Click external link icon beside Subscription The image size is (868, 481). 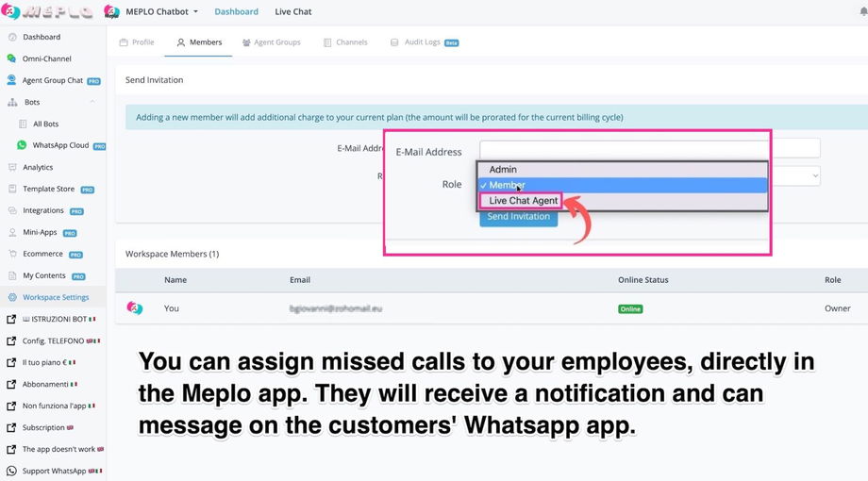tap(11, 428)
